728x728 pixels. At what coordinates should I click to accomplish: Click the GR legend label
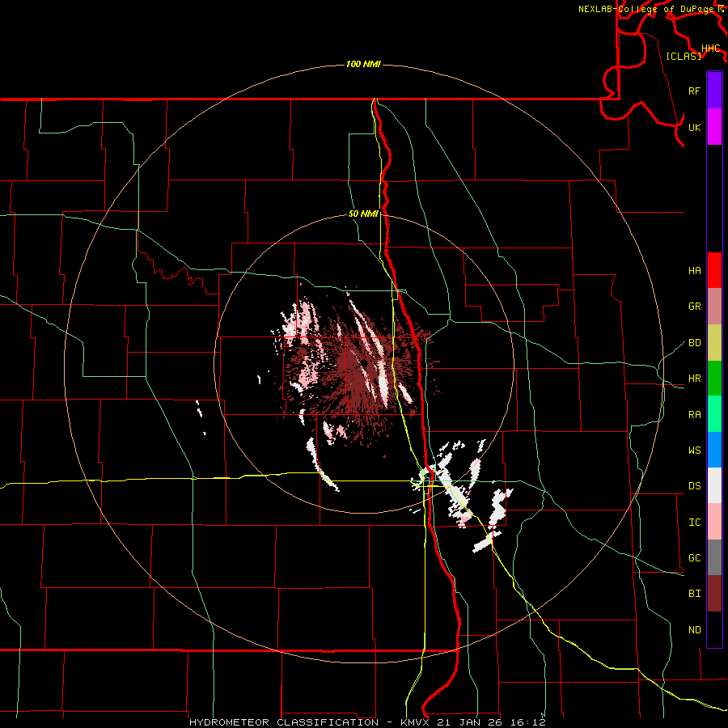695,307
